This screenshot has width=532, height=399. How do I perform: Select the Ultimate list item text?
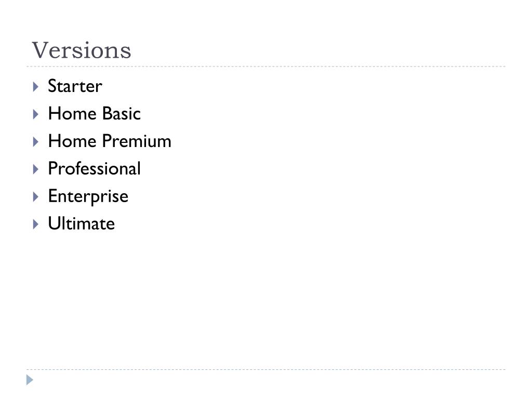pos(81,224)
